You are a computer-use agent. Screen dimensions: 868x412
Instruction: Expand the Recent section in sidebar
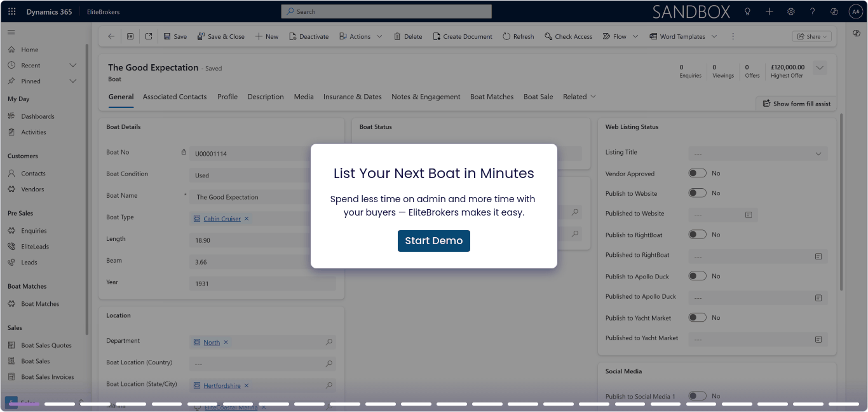[72, 65]
